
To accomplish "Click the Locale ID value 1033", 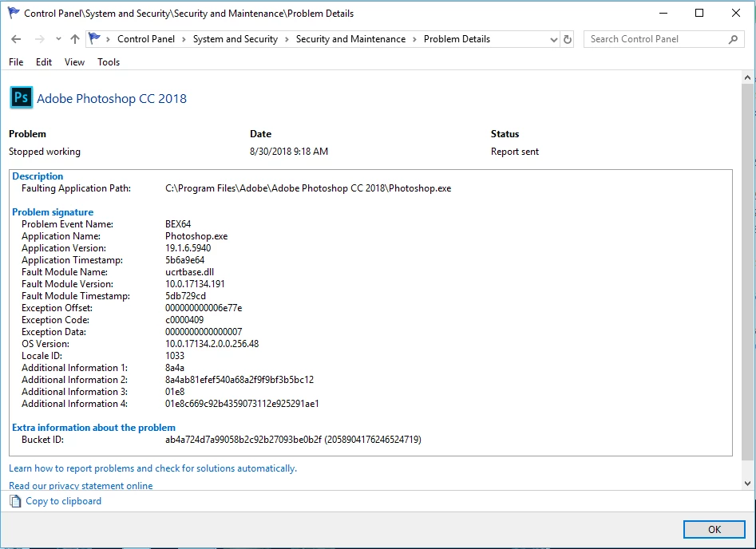I will 175,356.
